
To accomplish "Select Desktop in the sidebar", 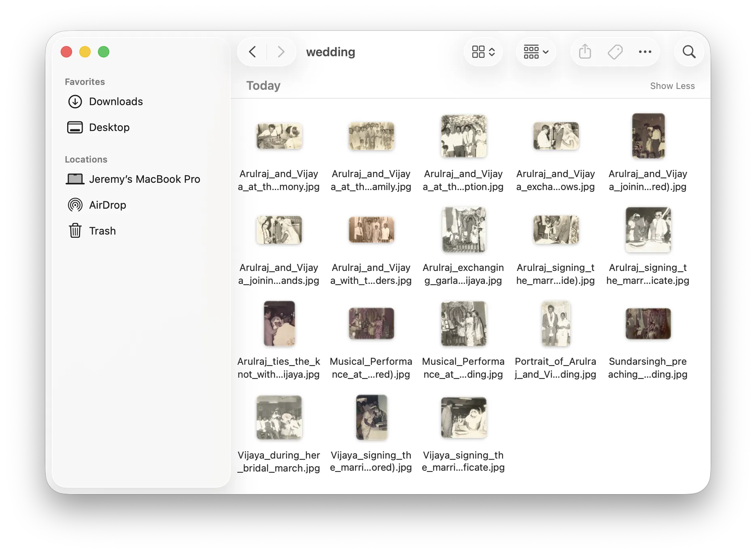I will 109,127.
